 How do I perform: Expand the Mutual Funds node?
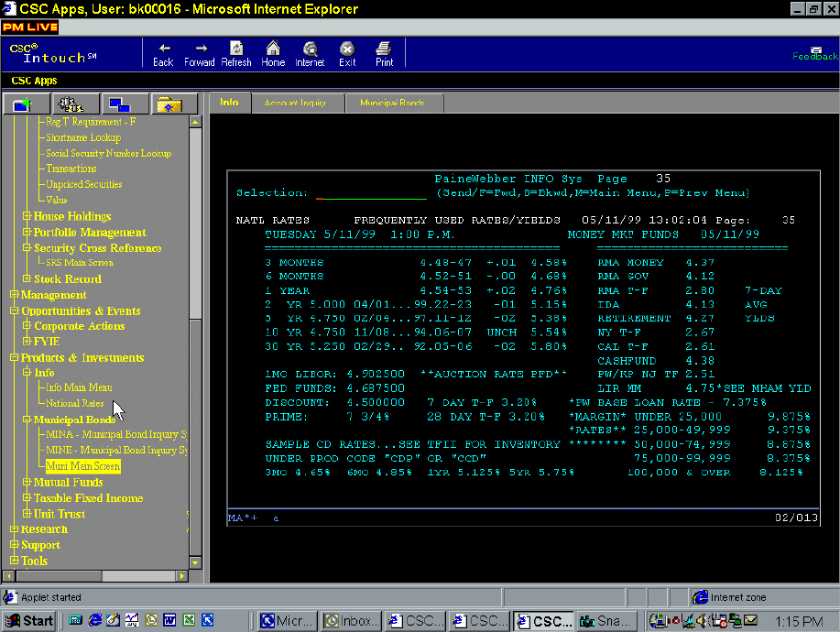tap(27, 482)
